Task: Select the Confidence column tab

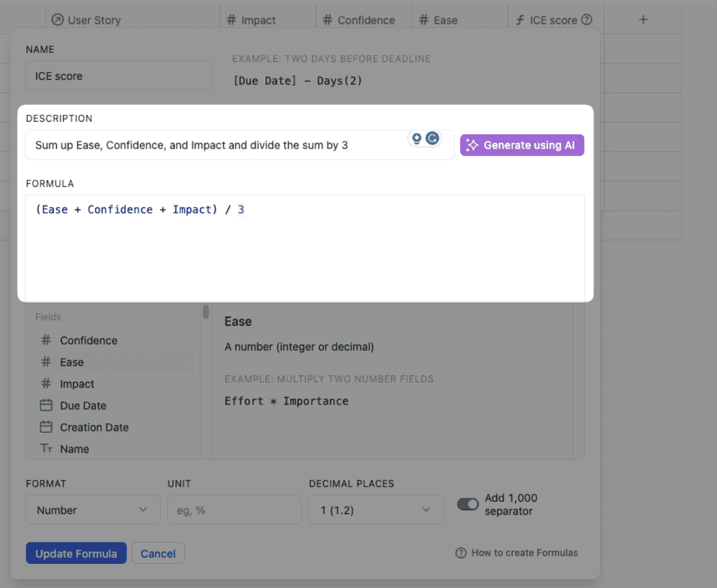Action: [x=360, y=20]
